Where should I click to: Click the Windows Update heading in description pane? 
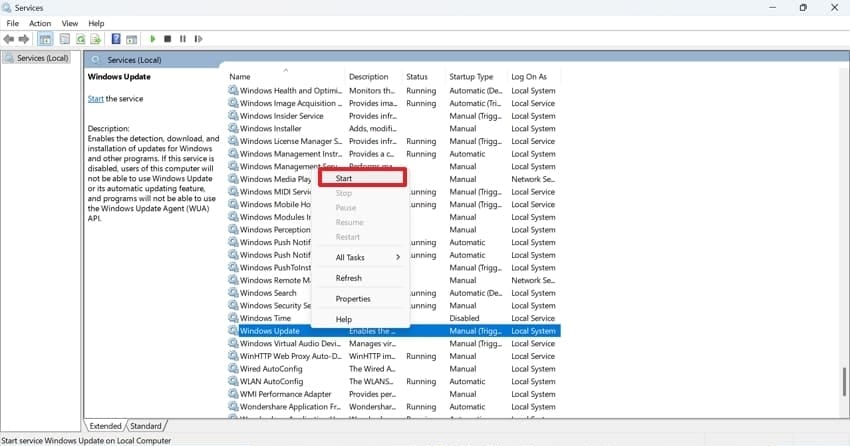(x=119, y=77)
